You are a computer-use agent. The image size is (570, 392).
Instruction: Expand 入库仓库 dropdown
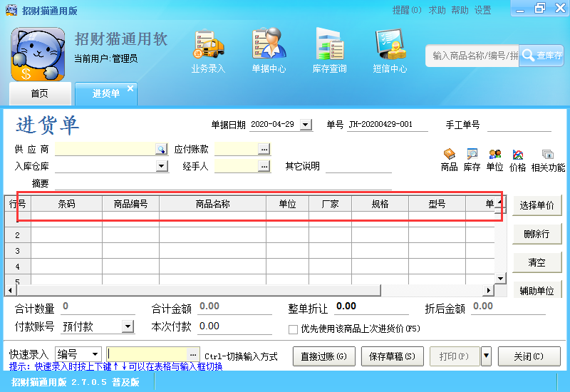click(162, 166)
